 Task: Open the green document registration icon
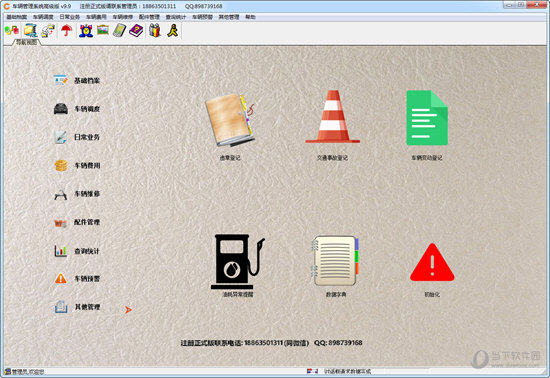(x=427, y=118)
